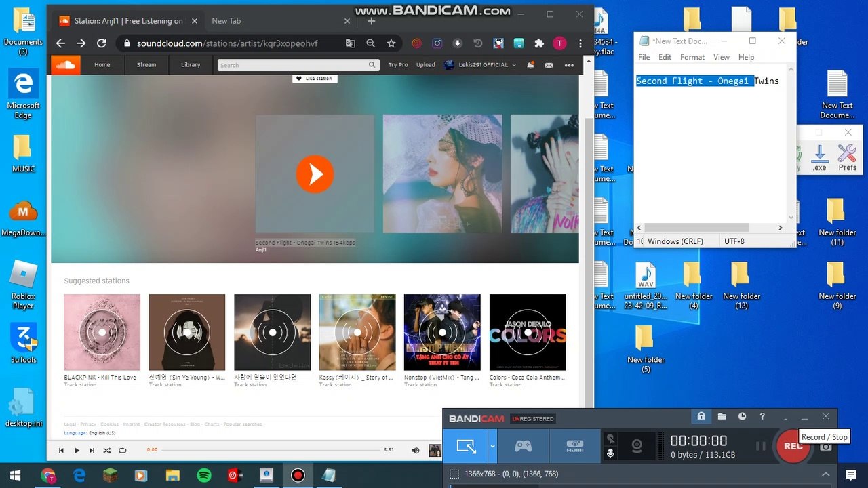Open Notepad Help menu

tap(746, 57)
